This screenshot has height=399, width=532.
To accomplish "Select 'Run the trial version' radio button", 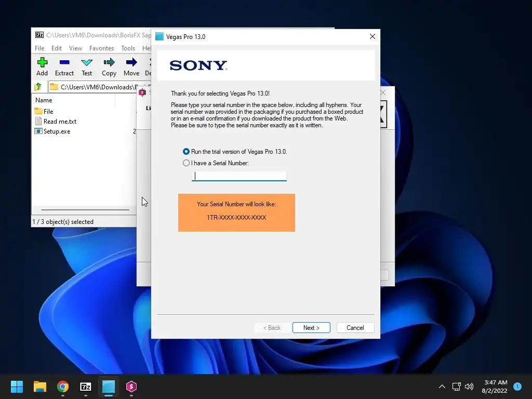I will pos(186,151).
